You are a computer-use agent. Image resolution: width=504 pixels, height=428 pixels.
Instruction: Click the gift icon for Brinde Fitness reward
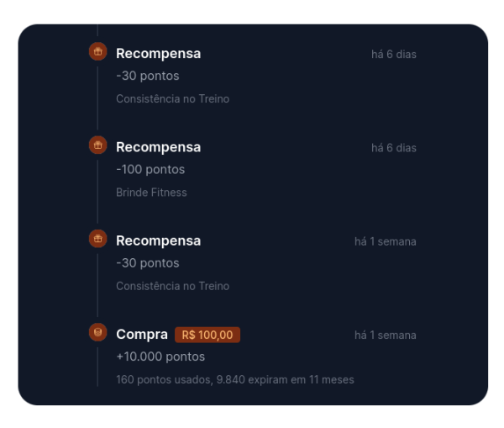click(x=97, y=145)
